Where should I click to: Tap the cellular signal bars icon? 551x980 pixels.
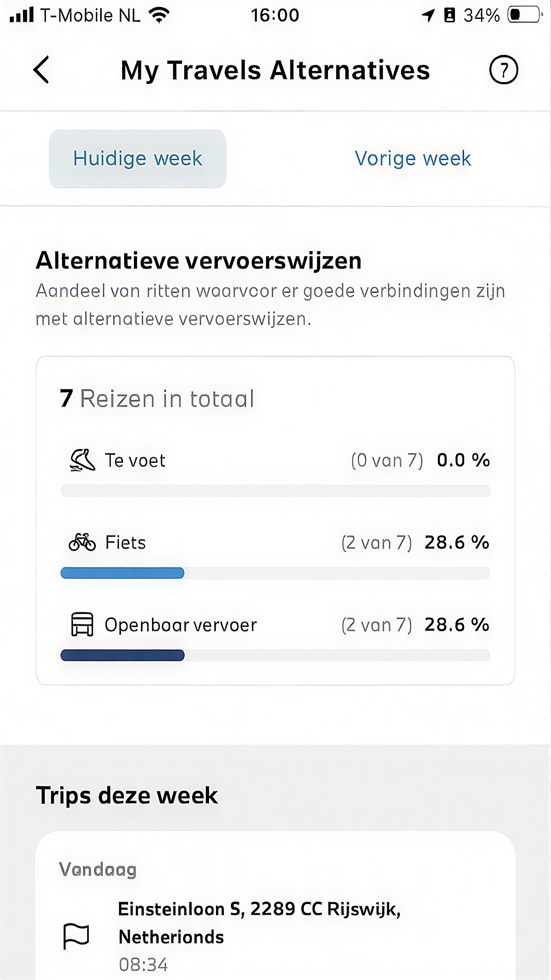pos(22,15)
